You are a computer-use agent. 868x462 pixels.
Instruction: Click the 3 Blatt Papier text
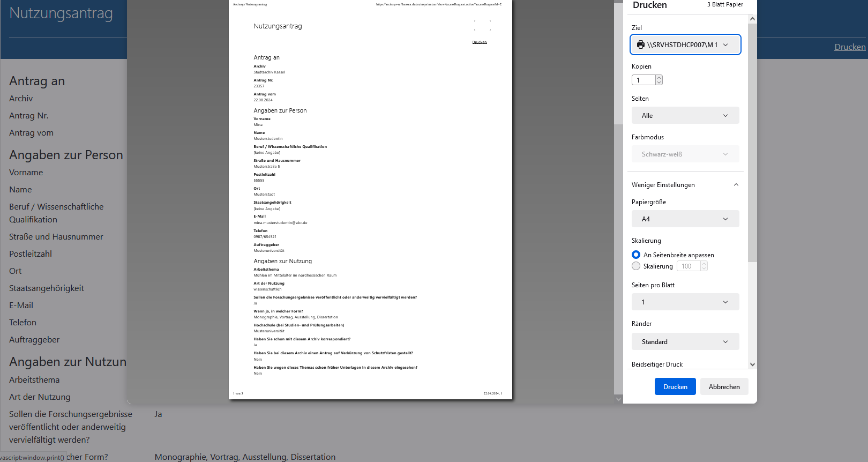[x=725, y=4]
